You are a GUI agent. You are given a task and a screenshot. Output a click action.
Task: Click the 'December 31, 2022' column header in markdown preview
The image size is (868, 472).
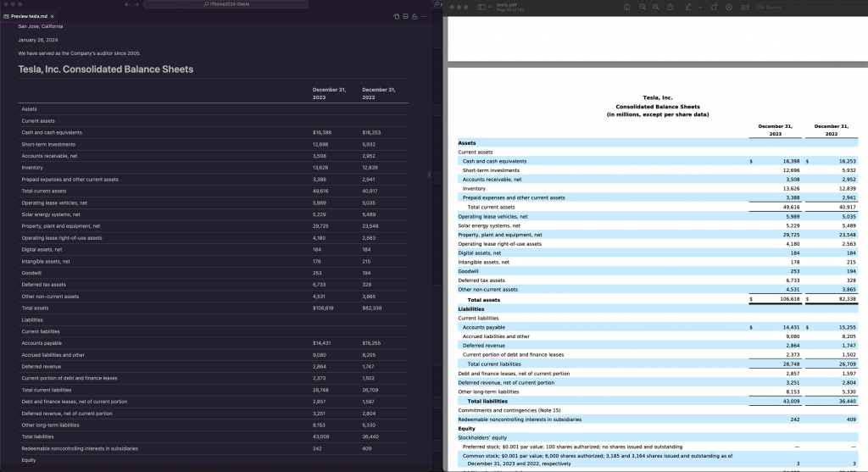[379, 93]
